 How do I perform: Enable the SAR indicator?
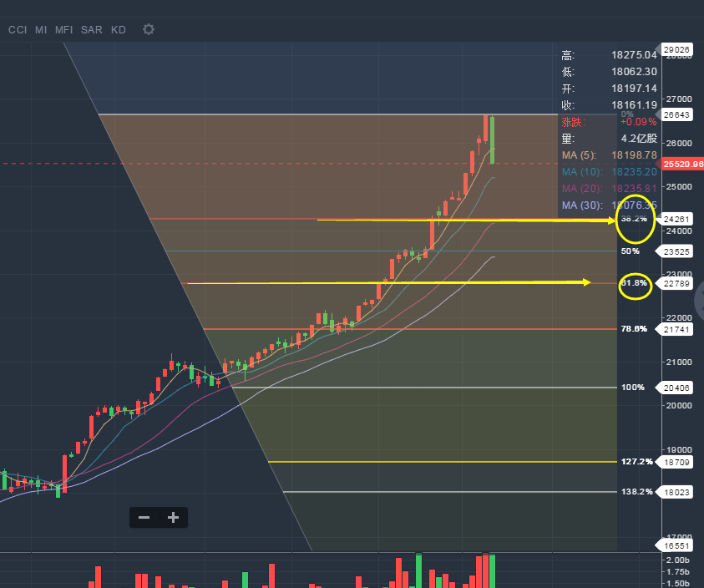(x=92, y=29)
